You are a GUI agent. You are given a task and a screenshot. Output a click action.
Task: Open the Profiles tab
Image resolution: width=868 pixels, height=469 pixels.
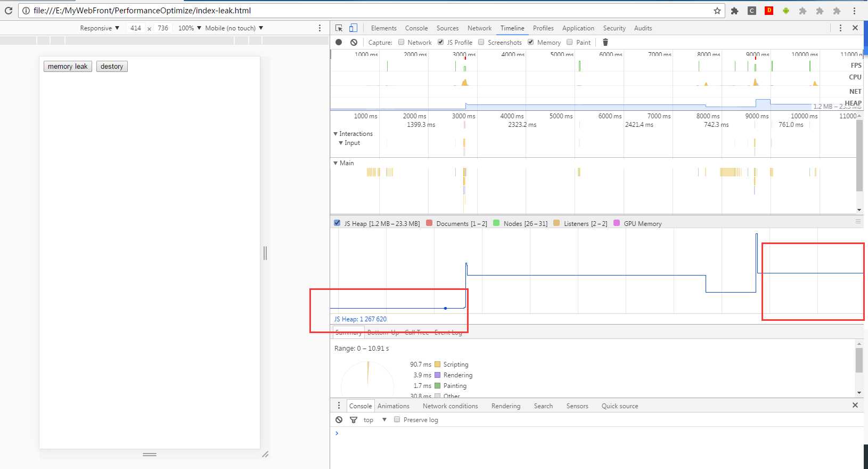pyautogui.click(x=543, y=28)
